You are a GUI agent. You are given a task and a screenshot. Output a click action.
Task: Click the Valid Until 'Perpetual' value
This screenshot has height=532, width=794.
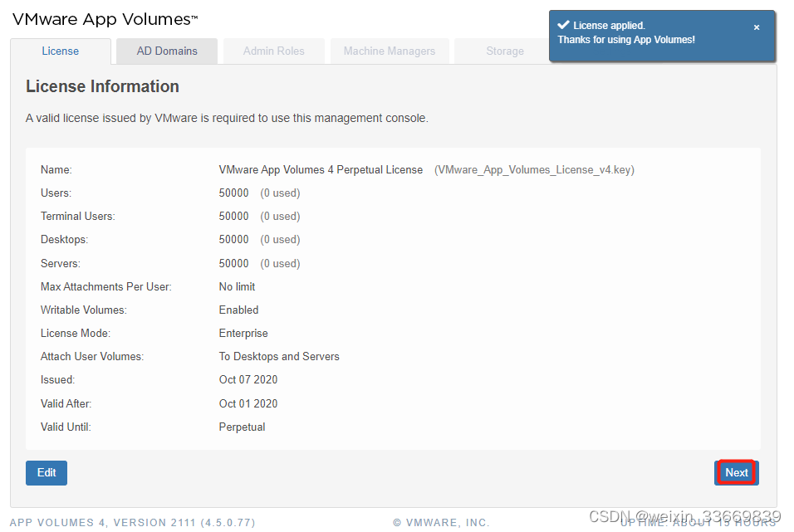pos(242,427)
